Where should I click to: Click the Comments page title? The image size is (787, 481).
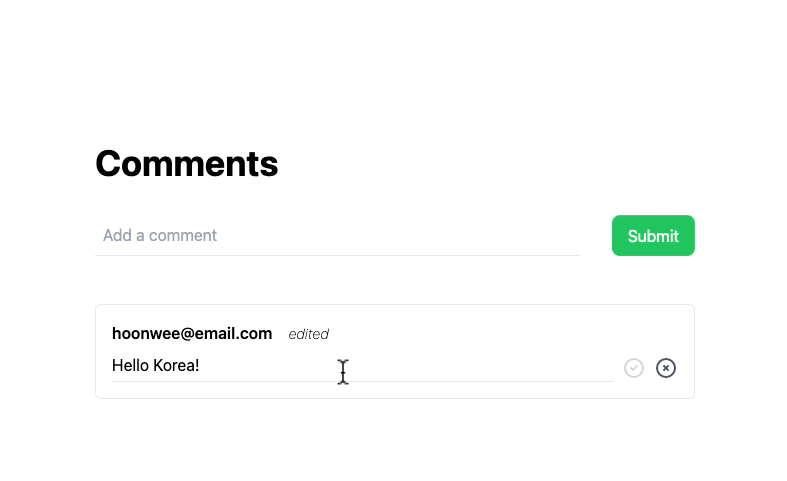pos(187,163)
